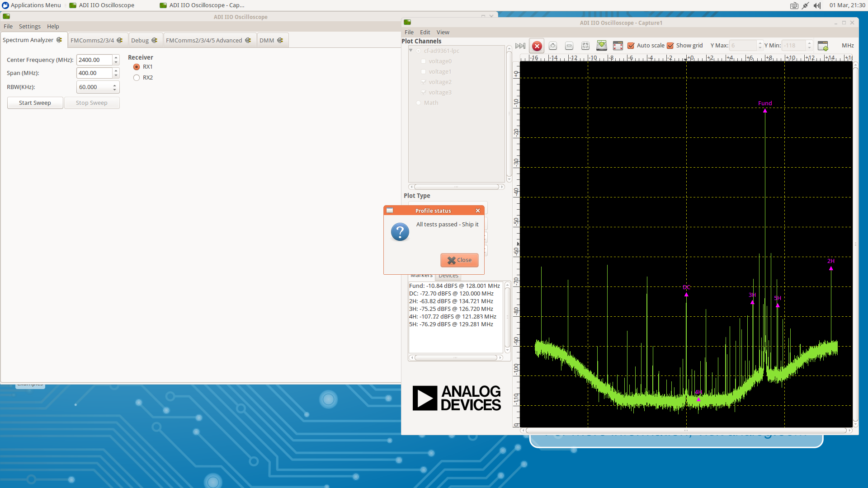Open the Help menu
The height and width of the screenshot is (488, 868).
(x=53, y=27)
